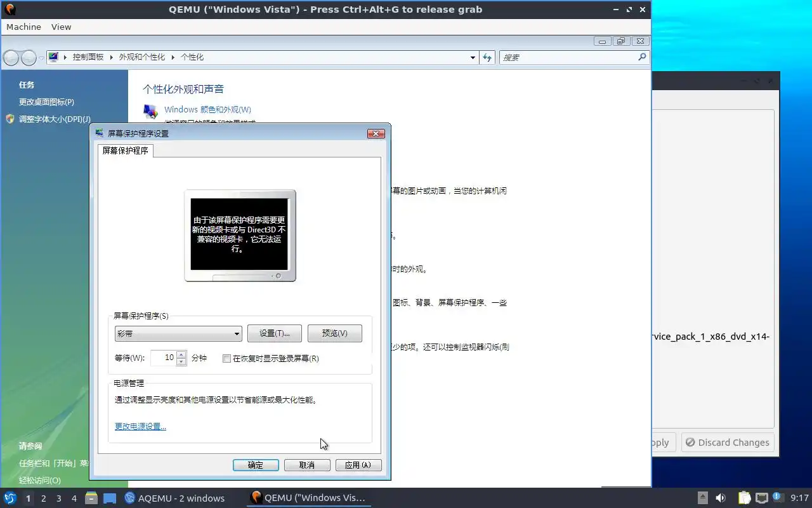Increase wait minutes with up spinner arrow
812x508 pixels.
tap(181, 354)
